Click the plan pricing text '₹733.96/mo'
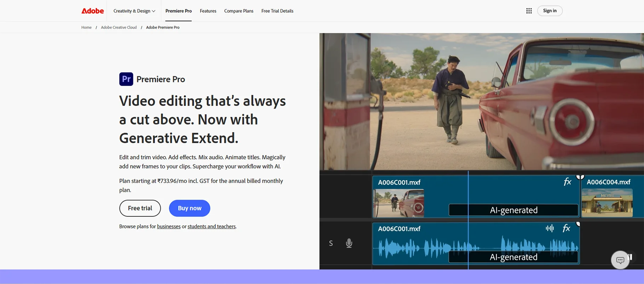The width and height of the screenshot is (644, 284). [x=172, y=181]
